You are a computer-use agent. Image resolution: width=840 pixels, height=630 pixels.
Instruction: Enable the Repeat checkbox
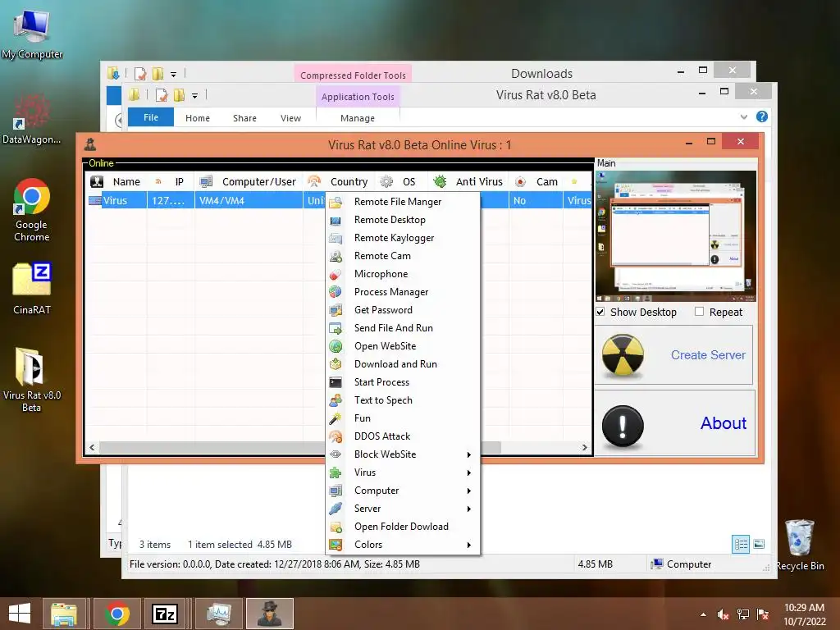click(x=699, y=311)
